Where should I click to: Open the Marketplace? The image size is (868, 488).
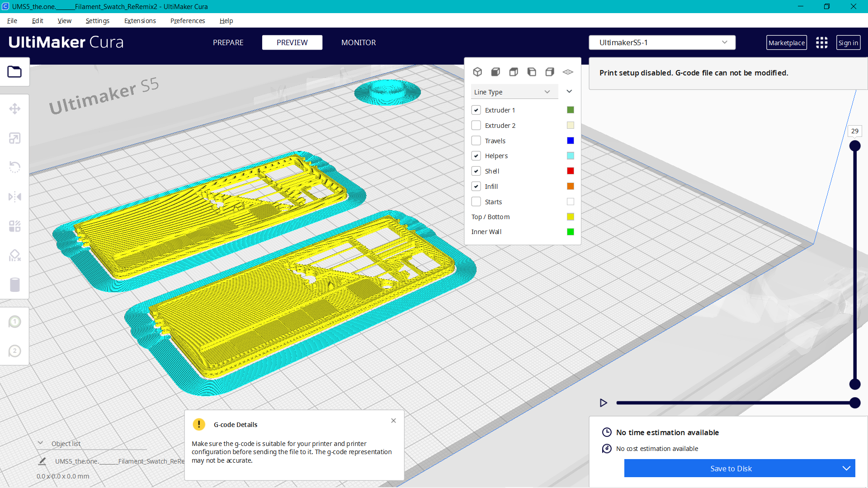(787, 43)
